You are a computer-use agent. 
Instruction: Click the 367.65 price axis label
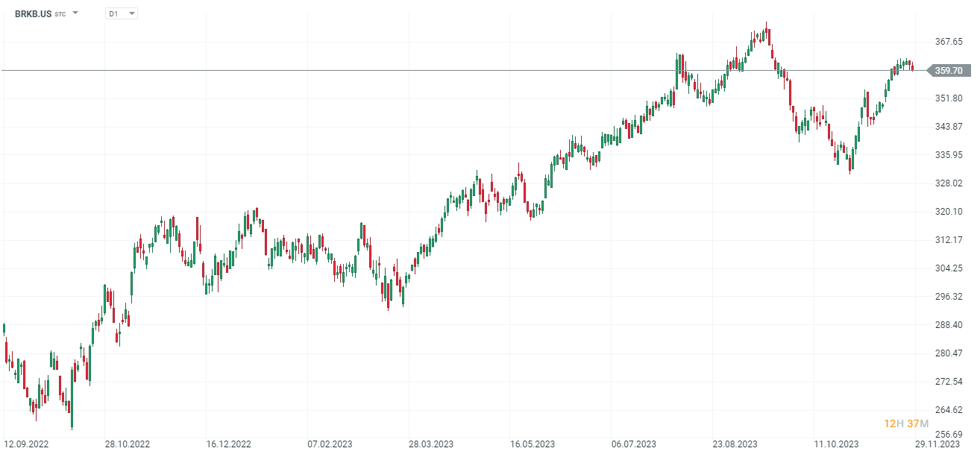point(949,42)
